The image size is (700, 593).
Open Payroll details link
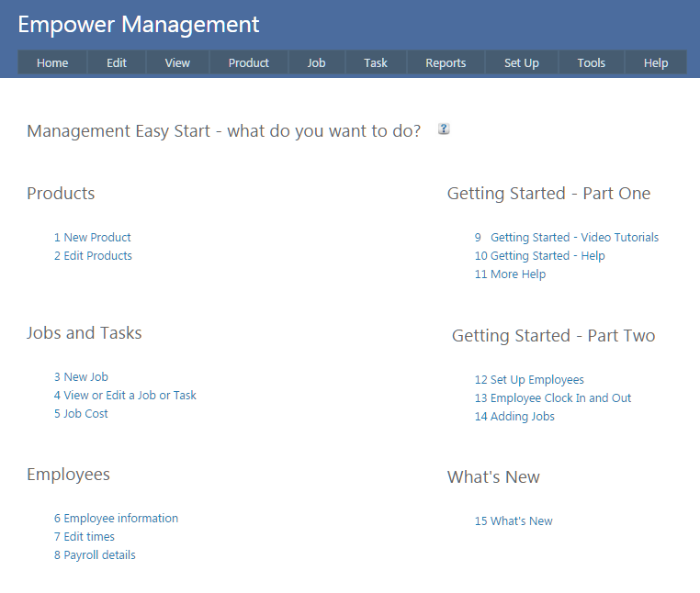click(95, 554)
